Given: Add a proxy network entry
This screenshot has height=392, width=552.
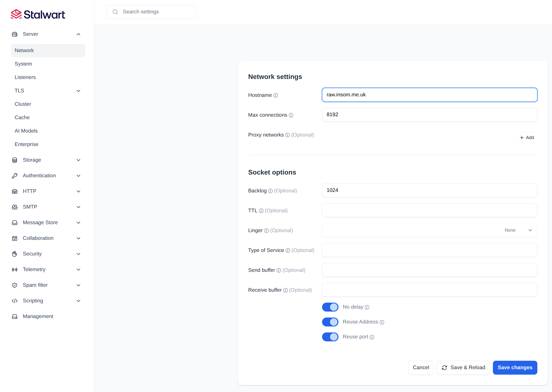Looking at the screenshot, I should [x=526, y=138].
